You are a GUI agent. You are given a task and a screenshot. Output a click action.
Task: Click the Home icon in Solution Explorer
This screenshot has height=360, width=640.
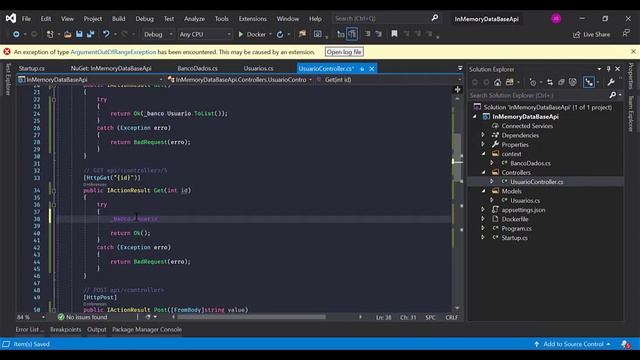coord(498,82)
